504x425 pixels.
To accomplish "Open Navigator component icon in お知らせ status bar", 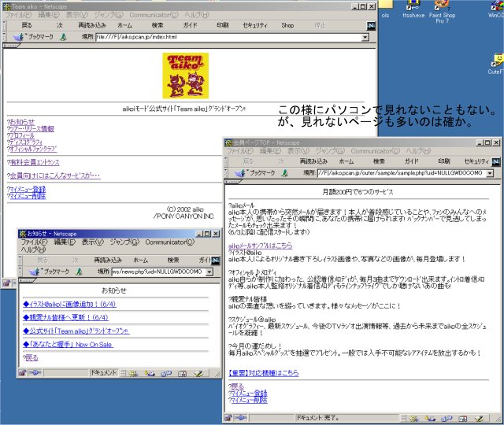I will pos(133,373).
